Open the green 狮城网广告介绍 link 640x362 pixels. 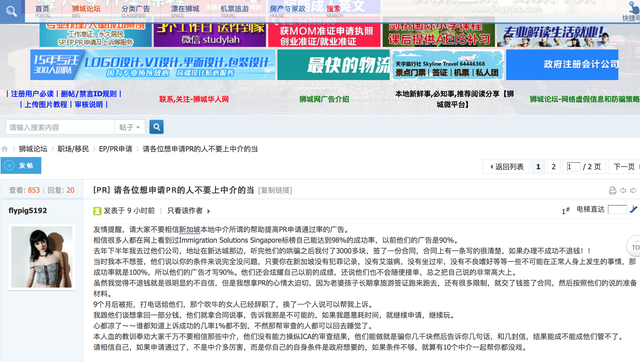tap(324, 99)
